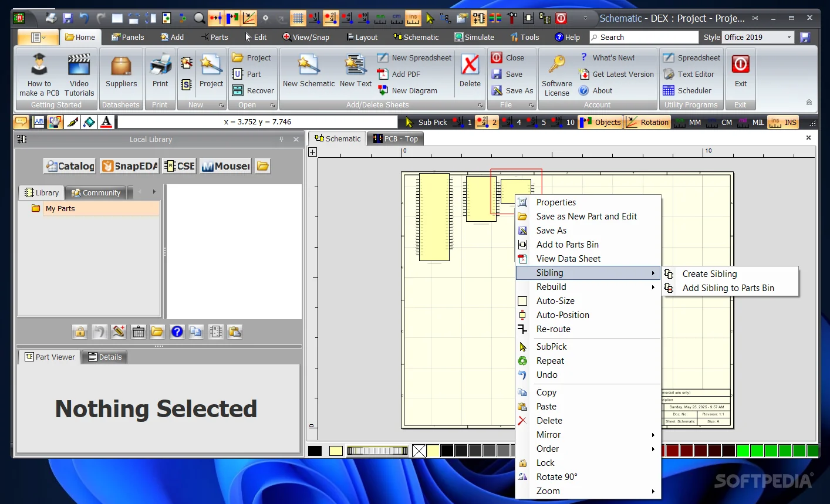Screen dimensions: 830x504
Task: Choose Add to Parts Bin from the context menu
Action: pos(567,244)
